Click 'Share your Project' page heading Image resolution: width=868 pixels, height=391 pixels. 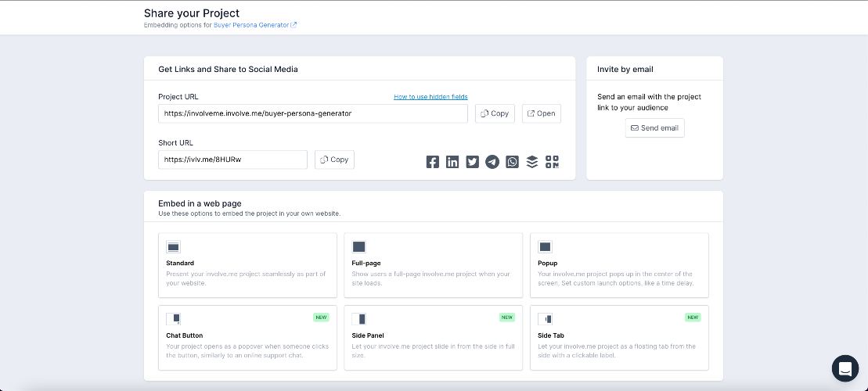192,13
